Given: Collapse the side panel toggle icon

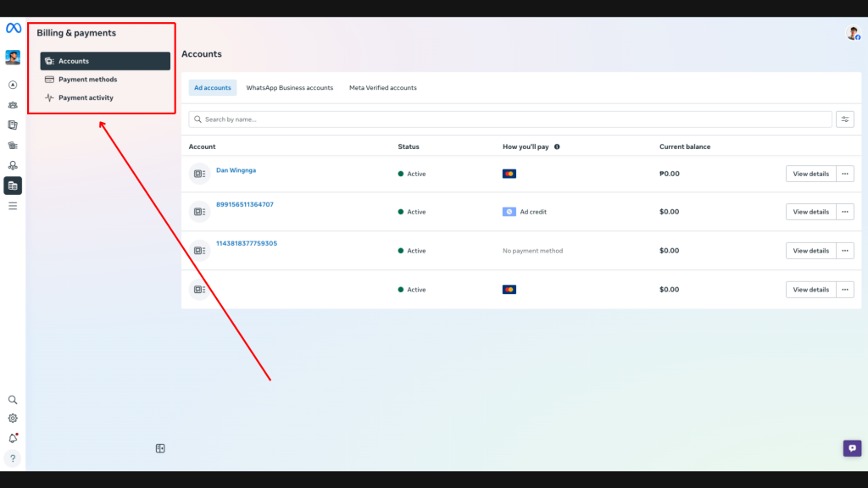Looking at the screenshot, I should pyautogui.click(x=160, y=448).
